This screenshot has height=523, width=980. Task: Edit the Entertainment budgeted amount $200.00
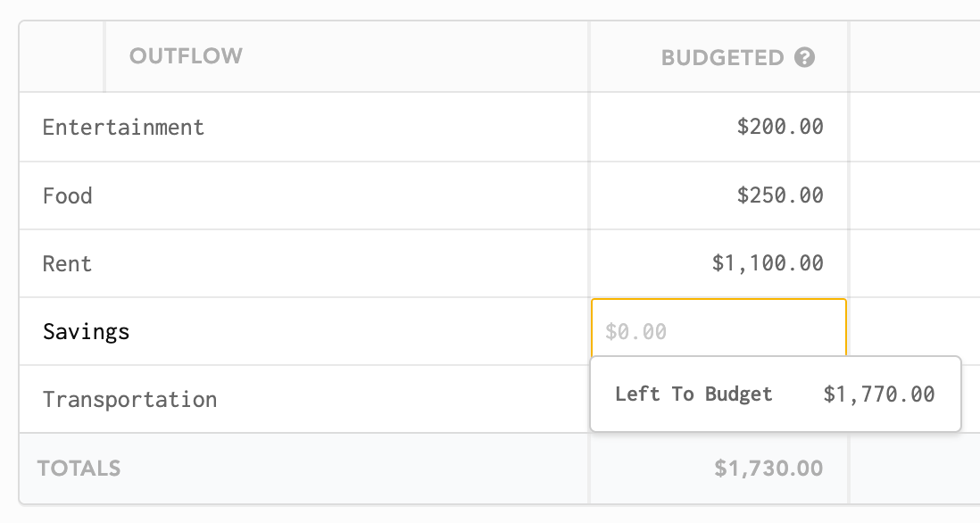coord(780,127)
